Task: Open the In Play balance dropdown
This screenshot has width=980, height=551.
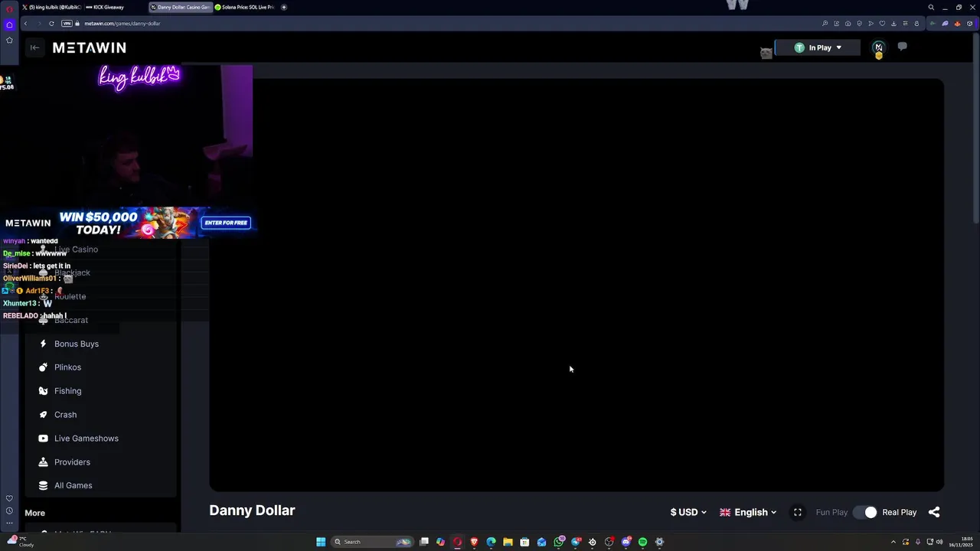Action: (817, 47)
